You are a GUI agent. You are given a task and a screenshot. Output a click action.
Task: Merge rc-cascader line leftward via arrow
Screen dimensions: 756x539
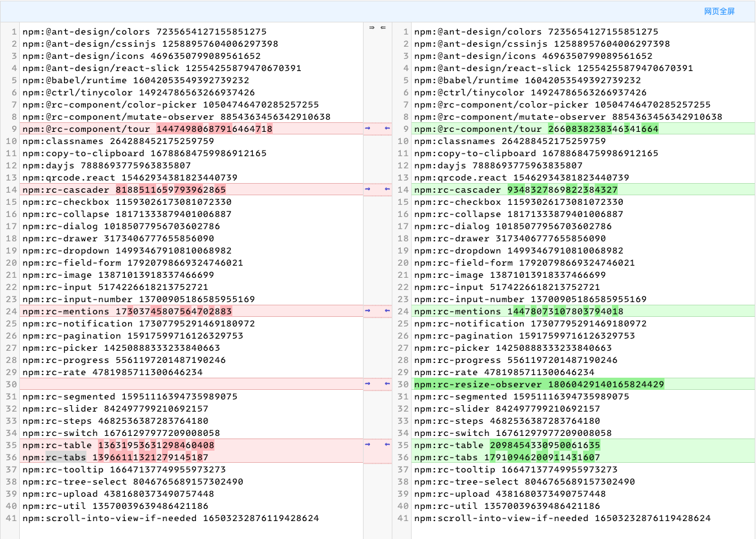click(x=387, y=189)
